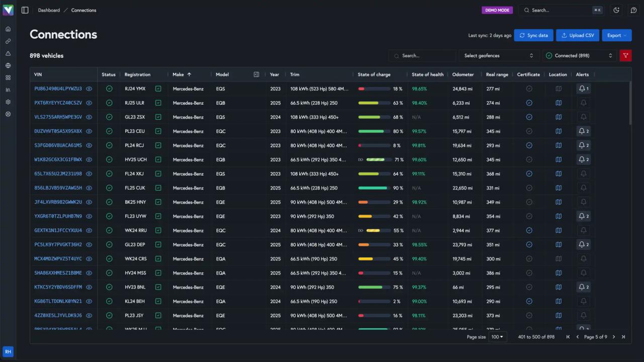Toggle eye icon for S3FGDB6V8UACA61MS
Screen dimensions: 644x362
89,145
